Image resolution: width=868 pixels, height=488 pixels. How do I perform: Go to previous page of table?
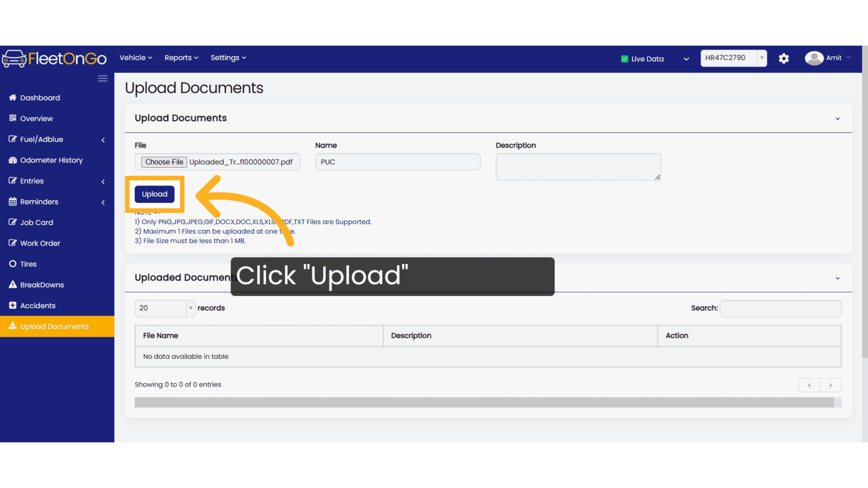pyautogui.click(x=809, y=385)
